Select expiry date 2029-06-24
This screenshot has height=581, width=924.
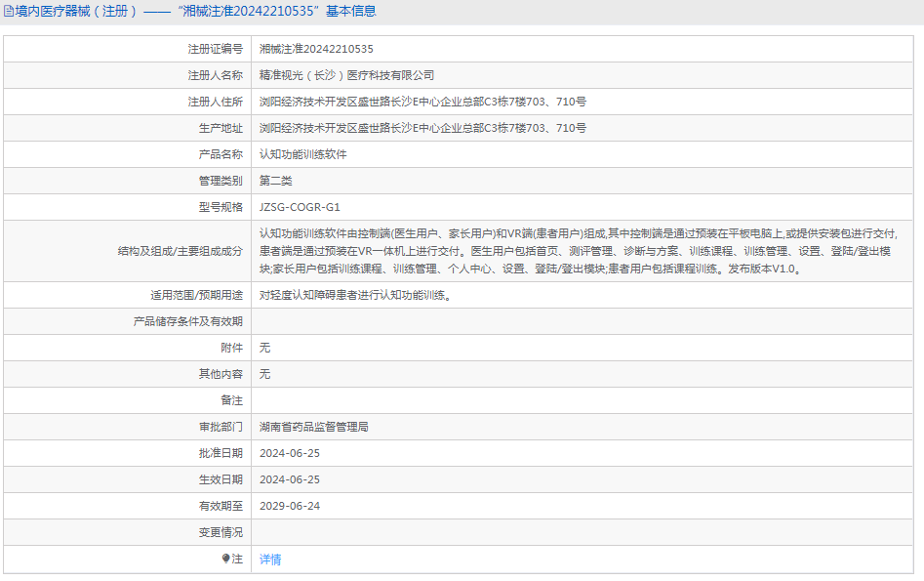pos(290,506)
